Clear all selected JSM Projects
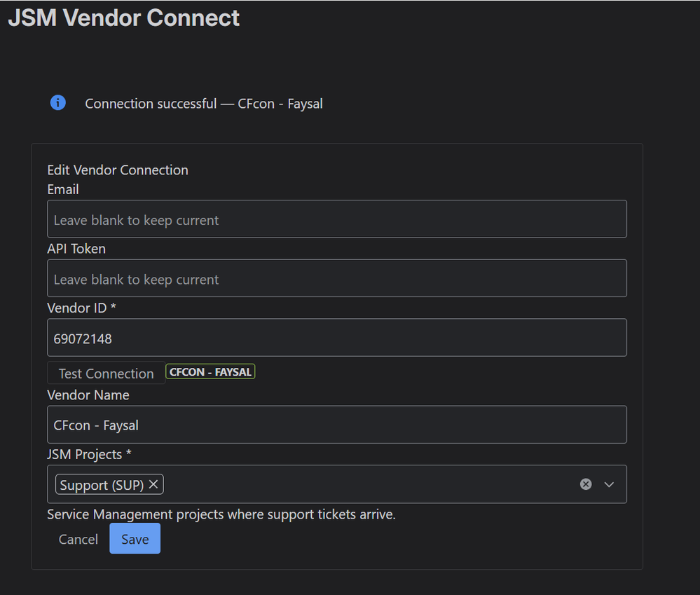 click(586, 484)
